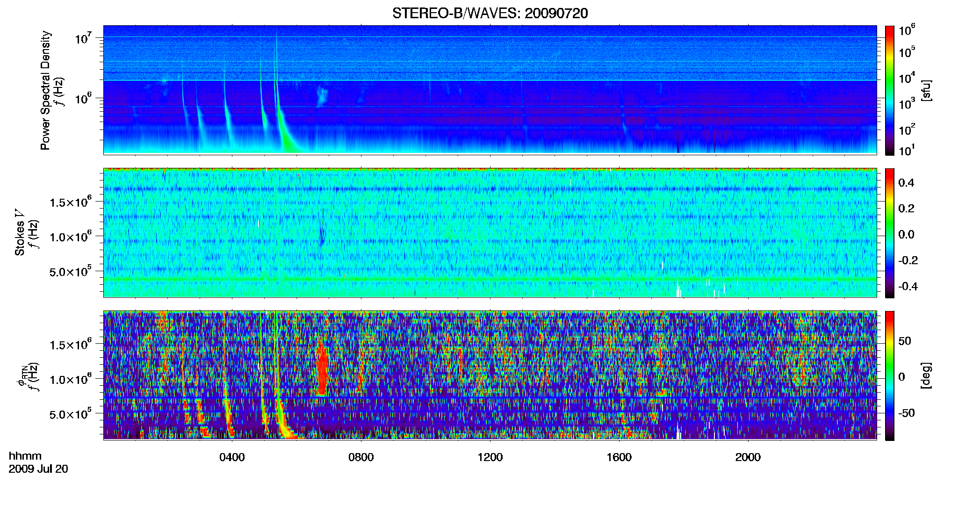This screenshot has height=505, width=980.
Task: Click the positive 50 degree color bar value
Action: tap(905, 341)
